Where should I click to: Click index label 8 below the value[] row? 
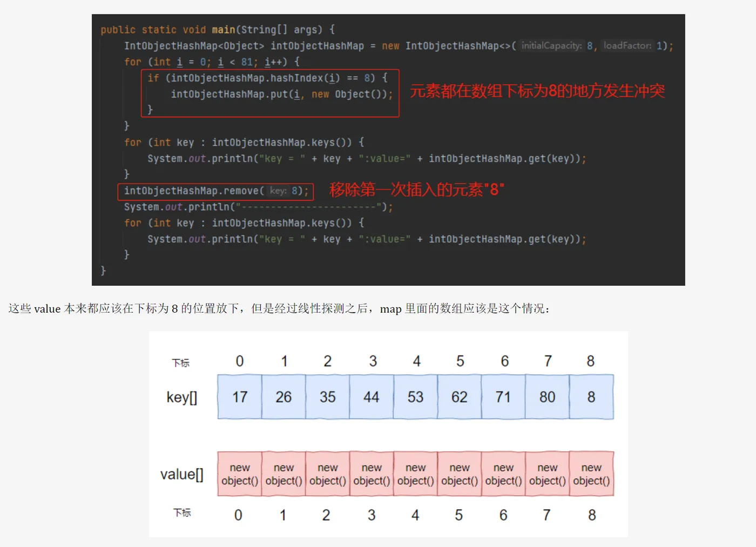(x=592, y=515)
